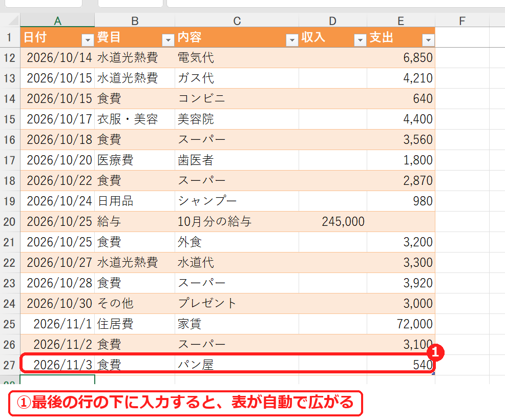Click expense value 3,000
The height and width of the screenshot is (420, 505).
[x=401, y=303]
